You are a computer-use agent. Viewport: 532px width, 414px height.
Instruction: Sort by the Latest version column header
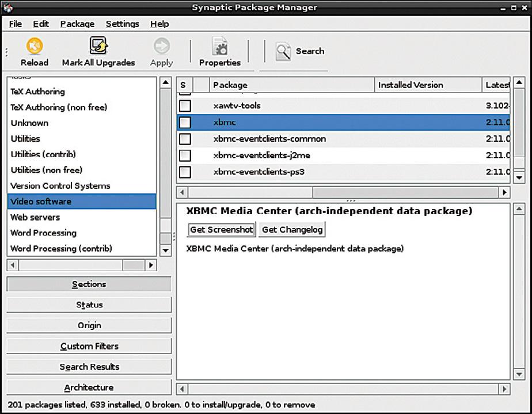[496, 85]
